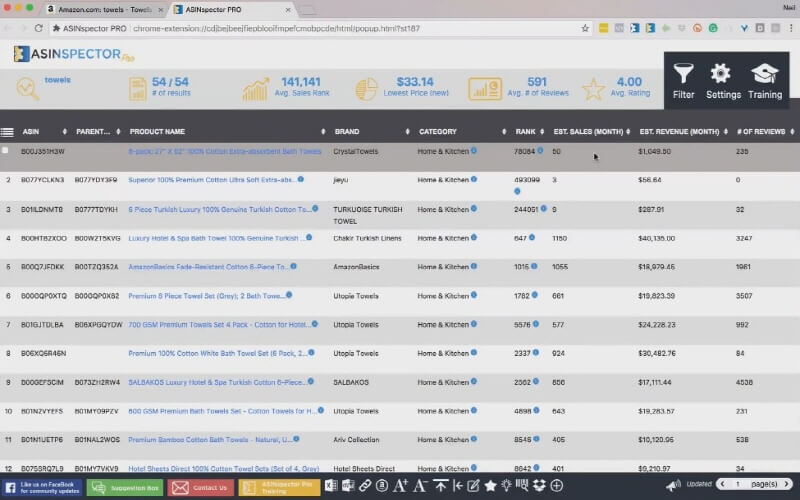Open 'SALBAKOS Luxury Hotel & Spa' product link
800x500 pixels.
pyautogui.click(x=217, y=382)
